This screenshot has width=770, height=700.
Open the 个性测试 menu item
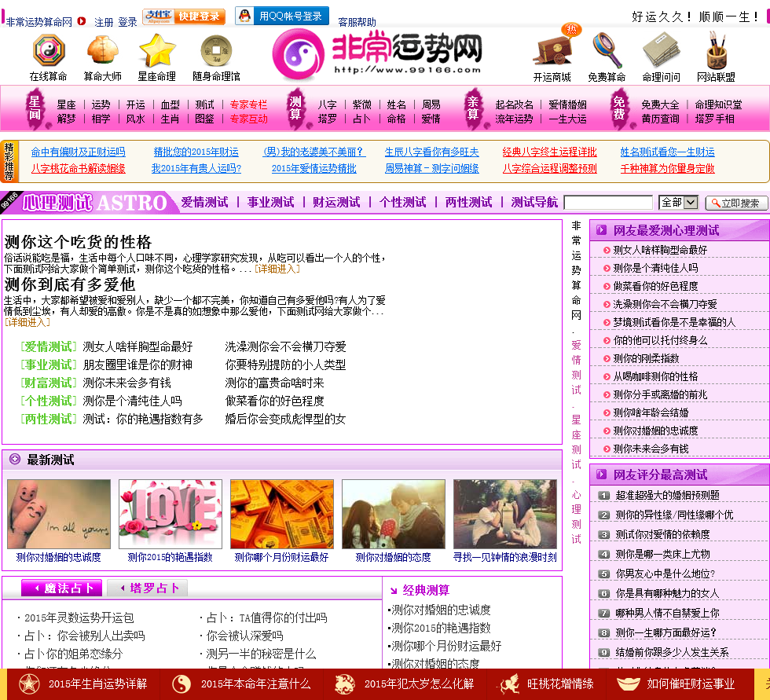pos(402,202)
